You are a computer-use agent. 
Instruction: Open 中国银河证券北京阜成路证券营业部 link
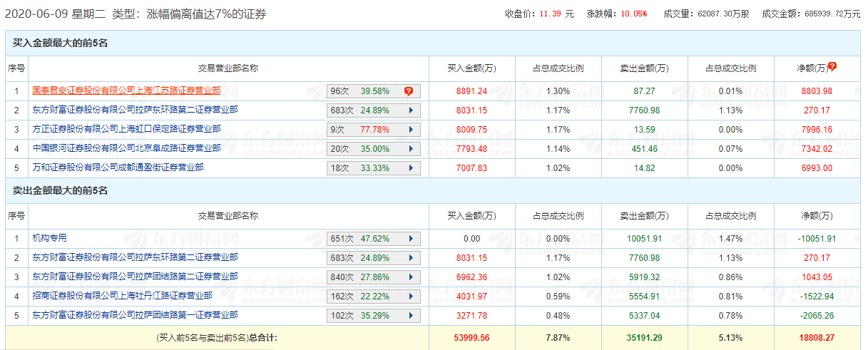click(x=126, y=148)
